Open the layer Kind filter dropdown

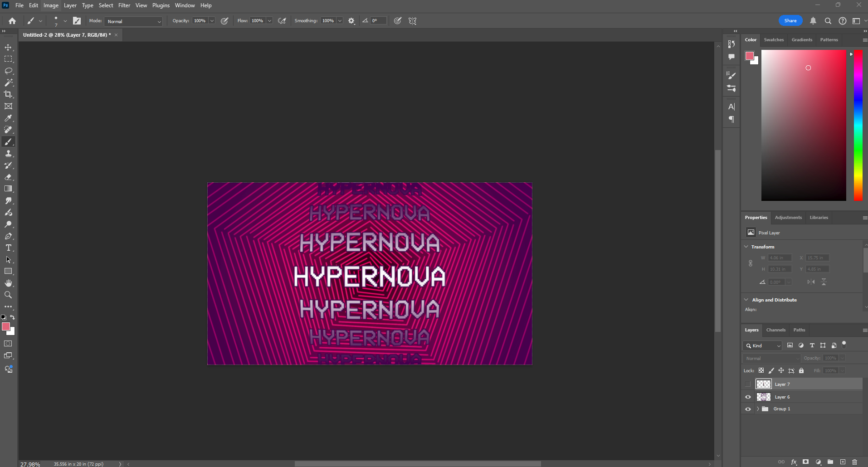pos(762,346)
